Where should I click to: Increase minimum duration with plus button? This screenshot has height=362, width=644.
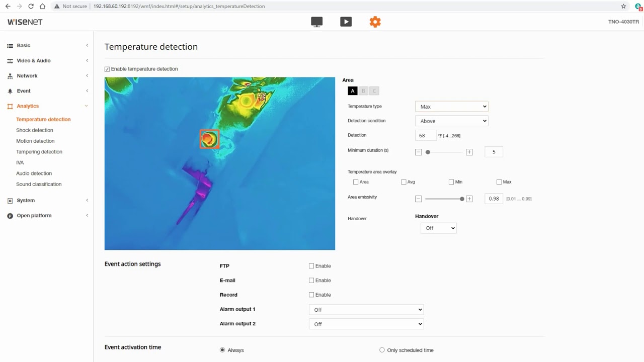(x=469, y=152)
